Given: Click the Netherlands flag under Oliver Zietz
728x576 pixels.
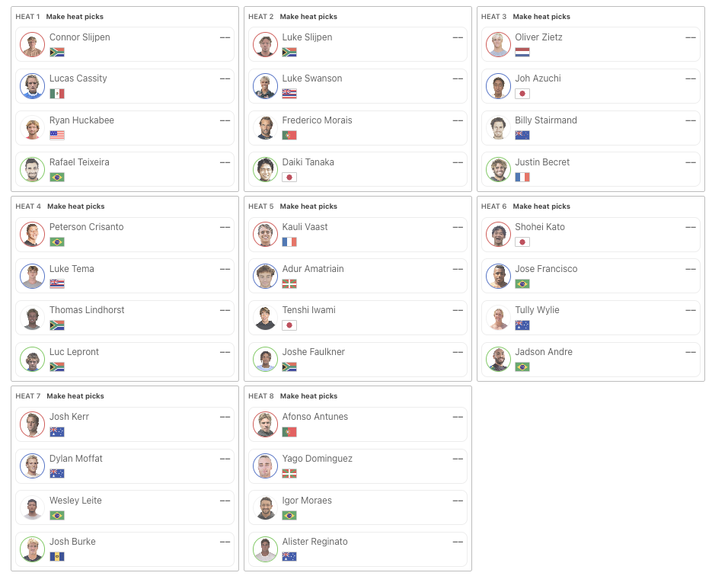Looking at the screenshot, I should 522,52.
